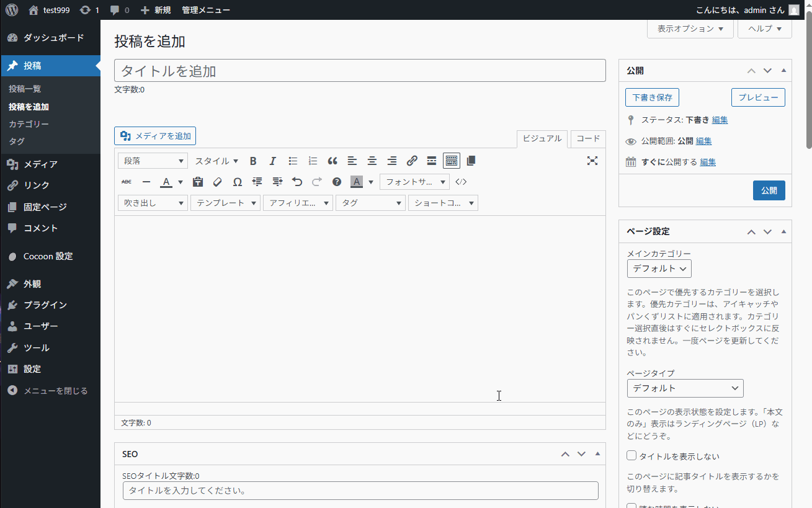Open プラグイン in the sidebar menu
The width and height of the screenshot is (812, 508).
click(50, 305)
